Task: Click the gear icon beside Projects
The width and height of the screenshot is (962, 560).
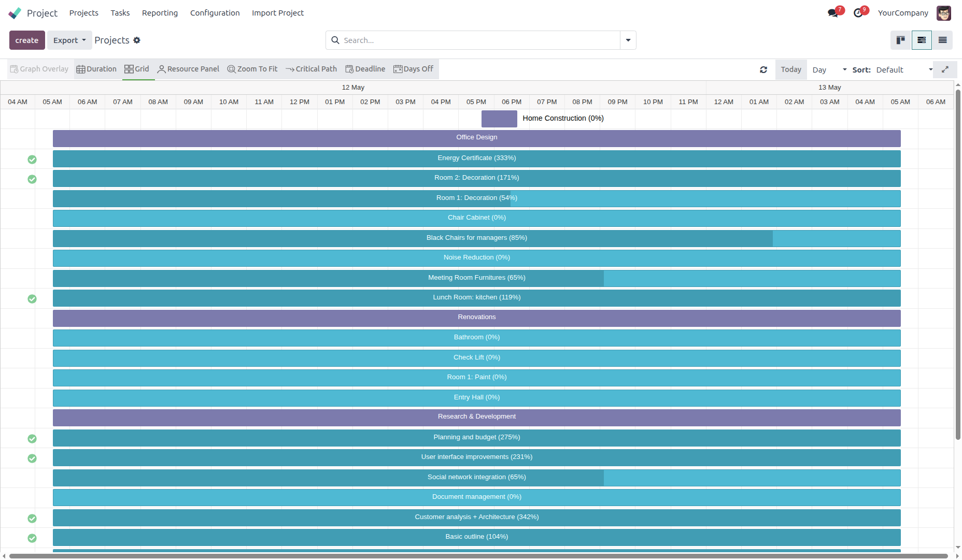Action: point(137,40)
